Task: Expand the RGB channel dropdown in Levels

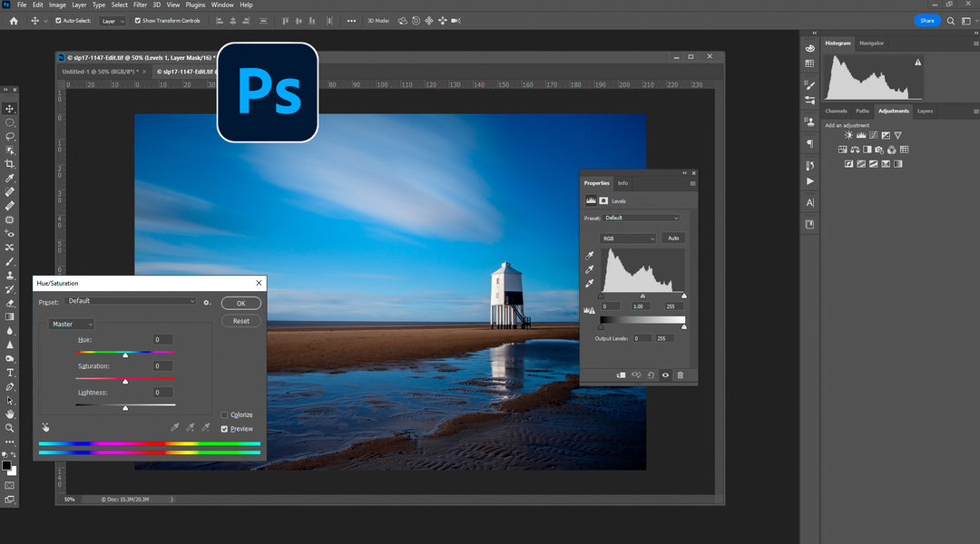Action: tap(628, 238)
